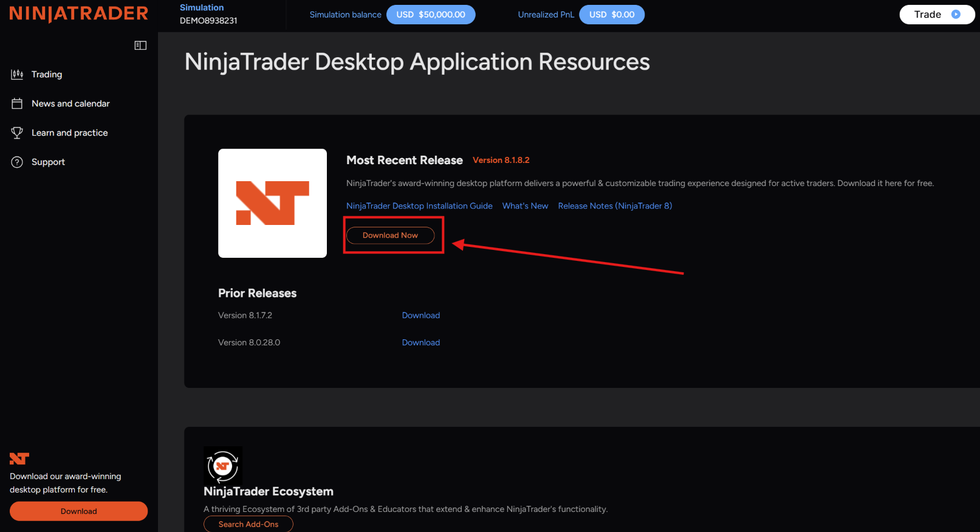Click the Support question mark icon
Image resolution: width=980 pixels, height=532 pixels.
(x=17, y=162)
